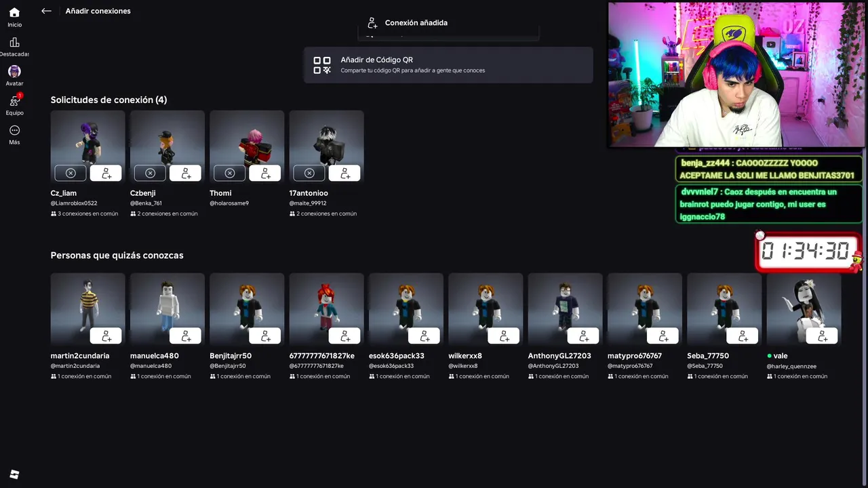This screenshot has width=868, height=488.
Task: Decline Thomi's connection request
Action: (229, 173)
